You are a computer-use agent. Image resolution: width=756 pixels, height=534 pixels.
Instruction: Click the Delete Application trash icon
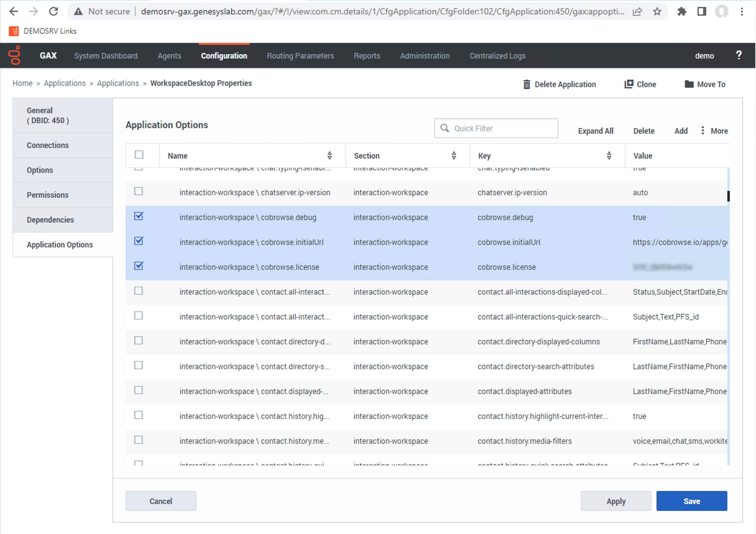[x=526, y=84]
